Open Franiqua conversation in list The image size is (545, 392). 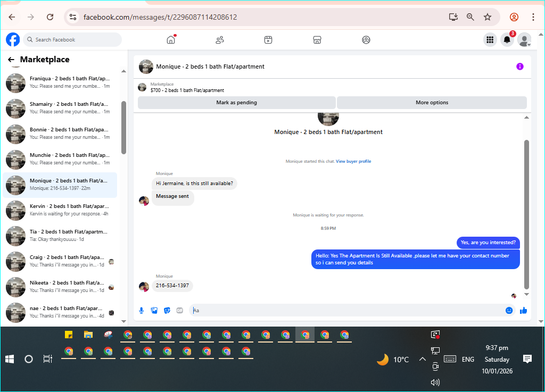tap(60, 82)
